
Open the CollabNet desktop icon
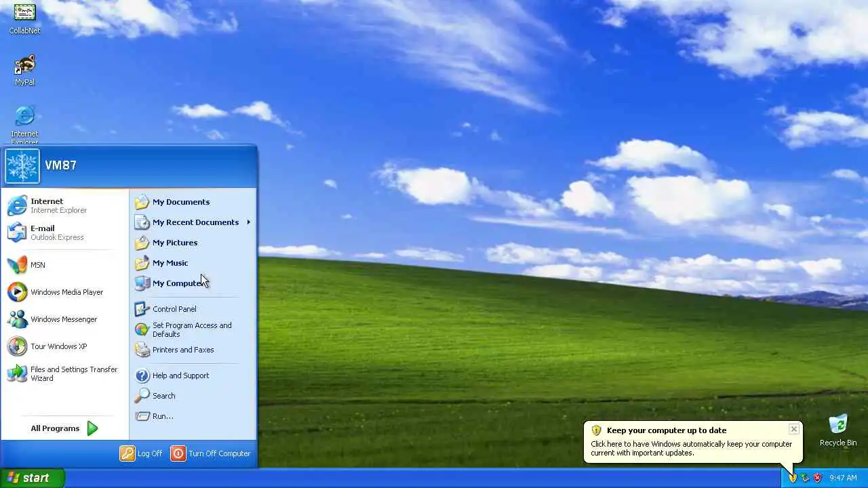(24, 18)
